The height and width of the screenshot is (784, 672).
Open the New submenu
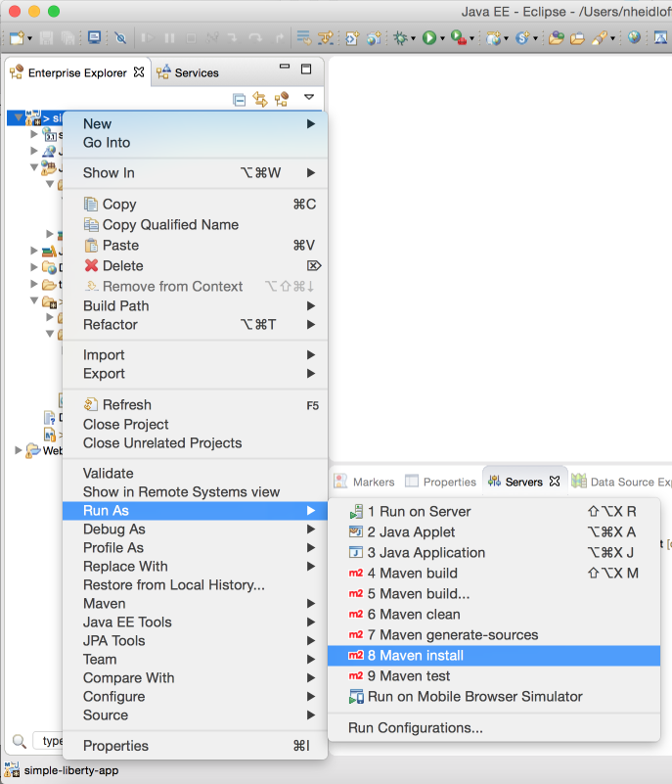[x=196, y=123]
